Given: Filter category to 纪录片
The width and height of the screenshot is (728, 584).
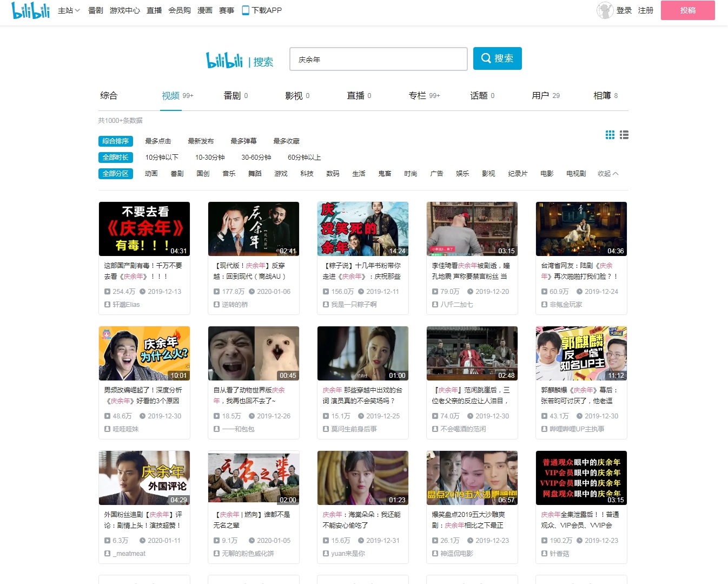Looking at the screenshot, I should point(518,174).
